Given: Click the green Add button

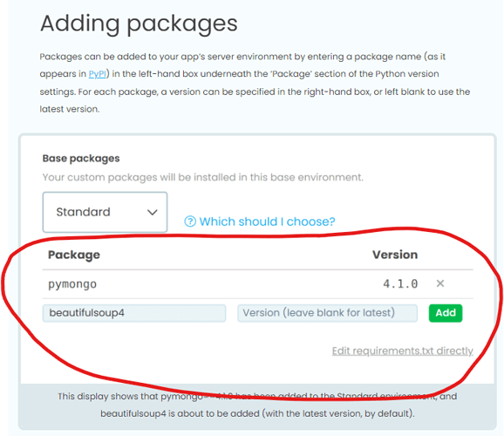Looking at the screenshot, I should coord(446,313).
